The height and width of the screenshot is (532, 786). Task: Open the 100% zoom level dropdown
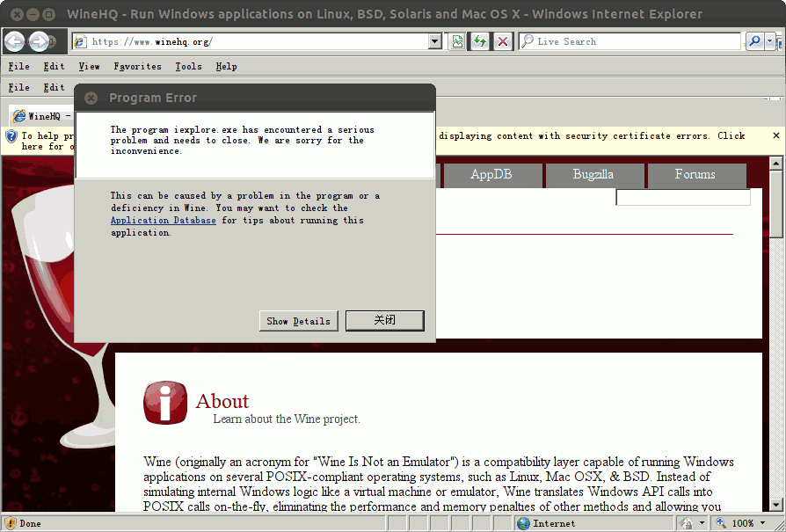click(763, 523)
